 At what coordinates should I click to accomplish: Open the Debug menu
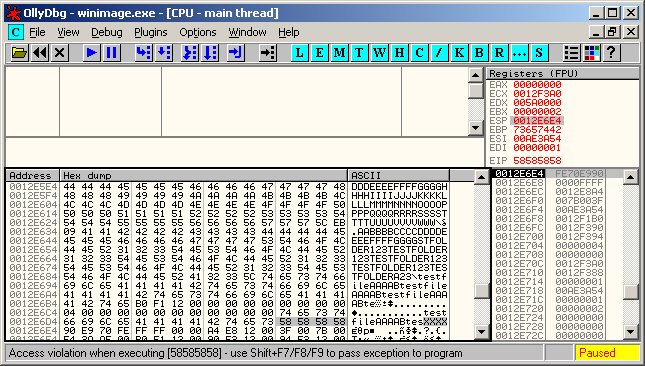pyautogui.click(x=107, y=32)
